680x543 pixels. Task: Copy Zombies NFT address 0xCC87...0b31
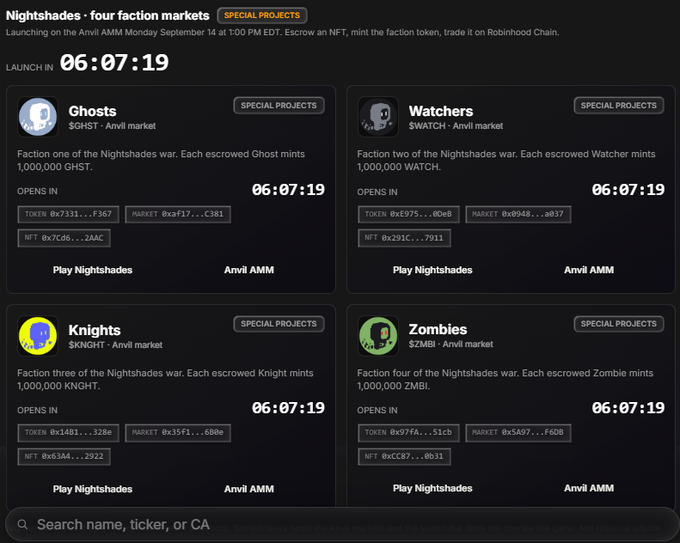point(404,457)
